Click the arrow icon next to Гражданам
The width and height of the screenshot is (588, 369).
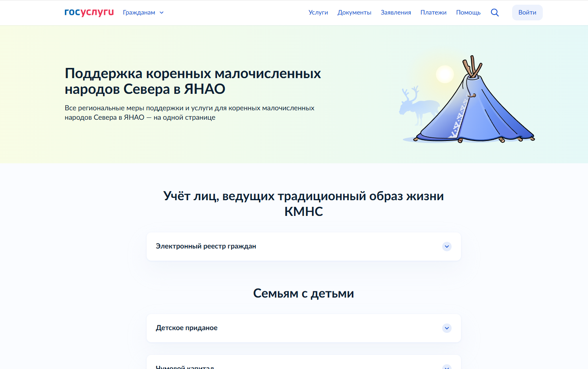162,13
